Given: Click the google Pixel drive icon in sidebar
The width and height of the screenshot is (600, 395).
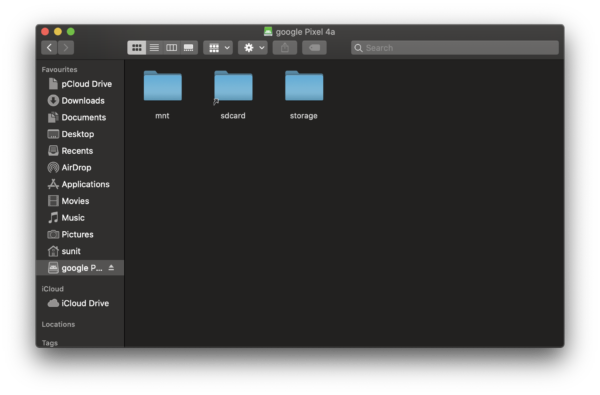Looking at the screenshot, I should click(x=53, y=268).
